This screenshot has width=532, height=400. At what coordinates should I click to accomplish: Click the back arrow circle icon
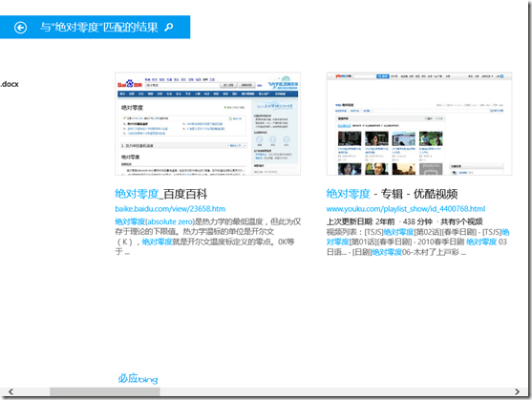[x=20, y=28]
